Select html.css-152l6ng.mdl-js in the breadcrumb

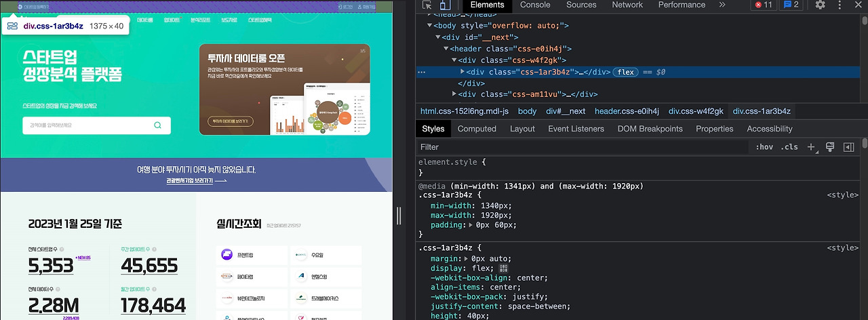465,111
